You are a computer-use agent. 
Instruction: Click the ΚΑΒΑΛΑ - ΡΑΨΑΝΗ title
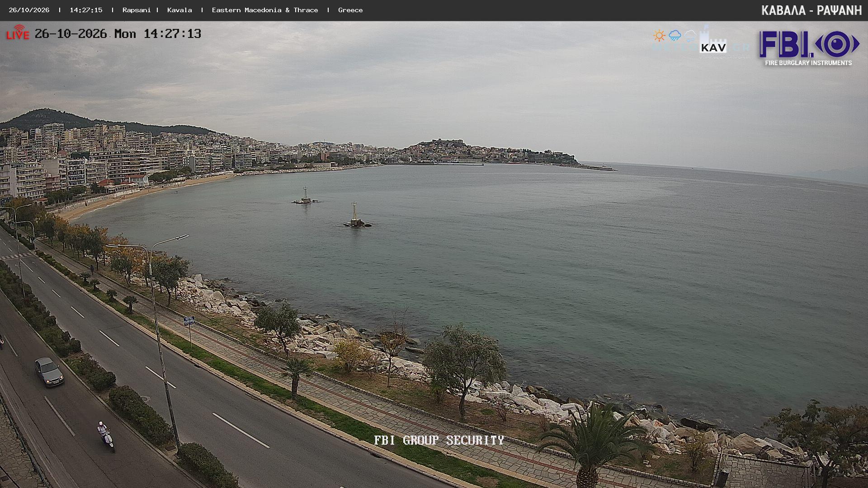[811, 10]
